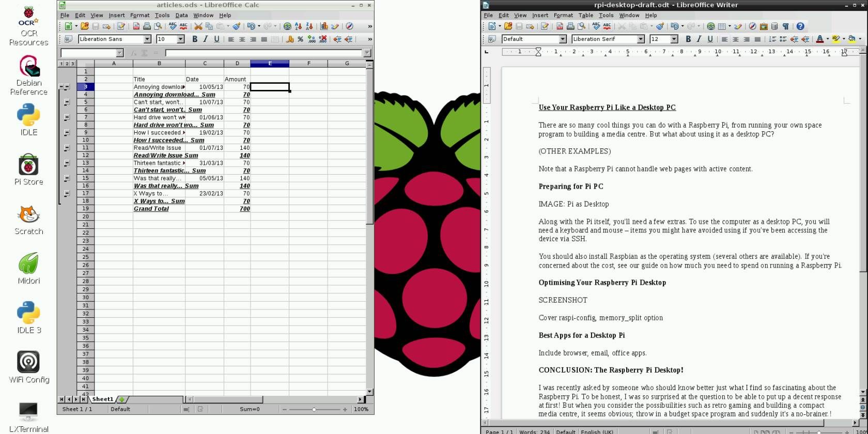The width and height of the screenshot is (868, 434).
Task: Open the Gallery icon in Writer toolbar
Action: point(764,26)
